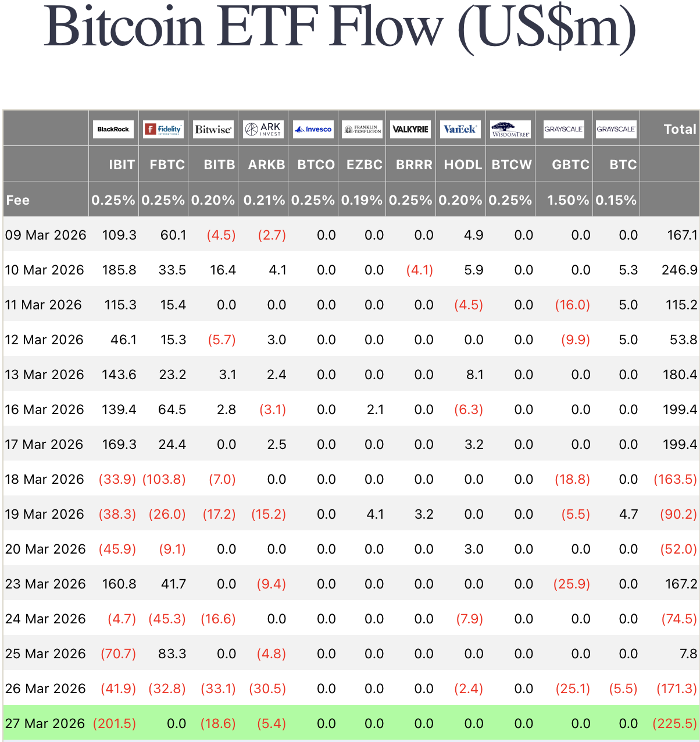Click the HODL ticker header
Screen dimensions: 700x742
(463, 165)
